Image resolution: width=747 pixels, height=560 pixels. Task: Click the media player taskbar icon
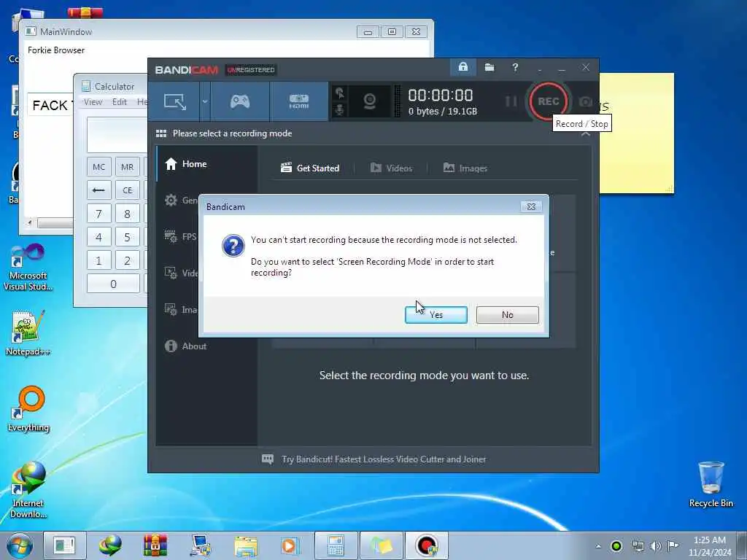[289, 545]
